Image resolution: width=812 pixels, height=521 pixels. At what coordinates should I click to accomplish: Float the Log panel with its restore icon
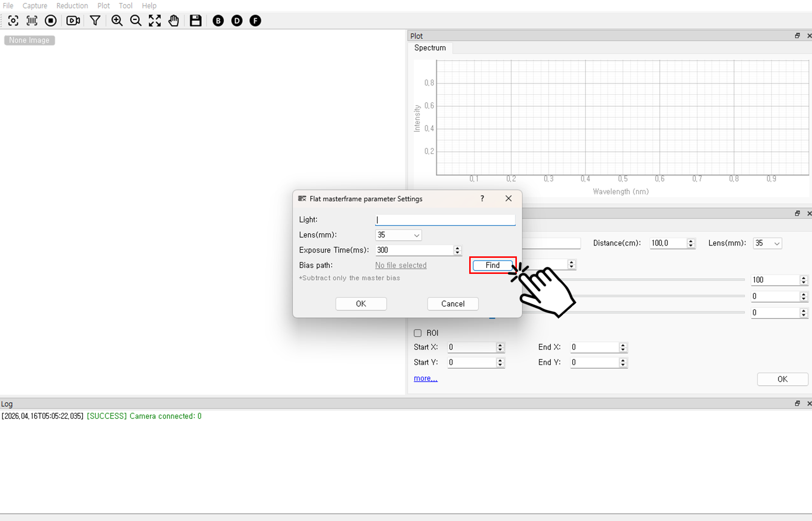[x=797, y=403]
